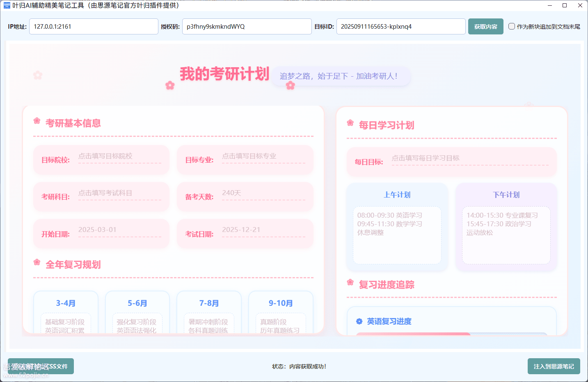The width and height of the screenshot is (588, 382).
Task: Click the sakura decoration left of the 我的考研计划 title
Action: [170, 85]
